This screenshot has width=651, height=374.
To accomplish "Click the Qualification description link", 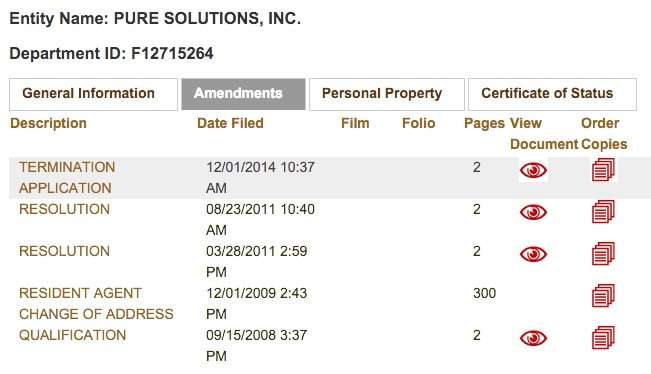I will (x=72, y=335).
